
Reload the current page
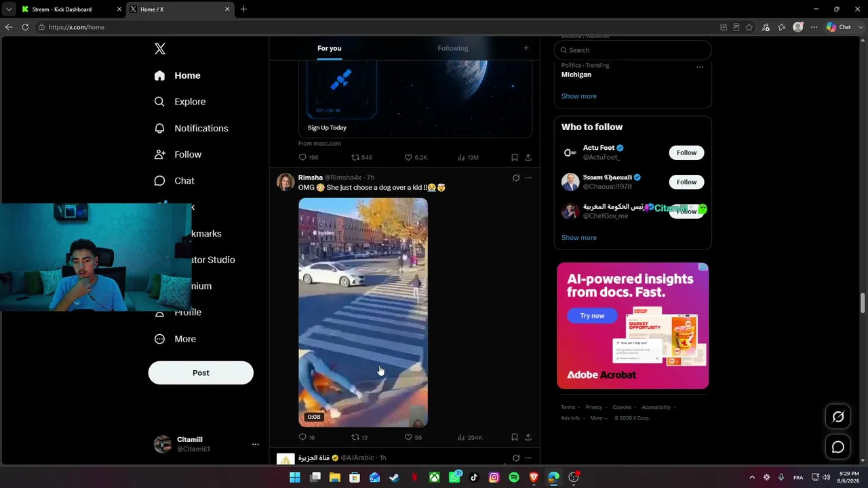coord(25,27)
